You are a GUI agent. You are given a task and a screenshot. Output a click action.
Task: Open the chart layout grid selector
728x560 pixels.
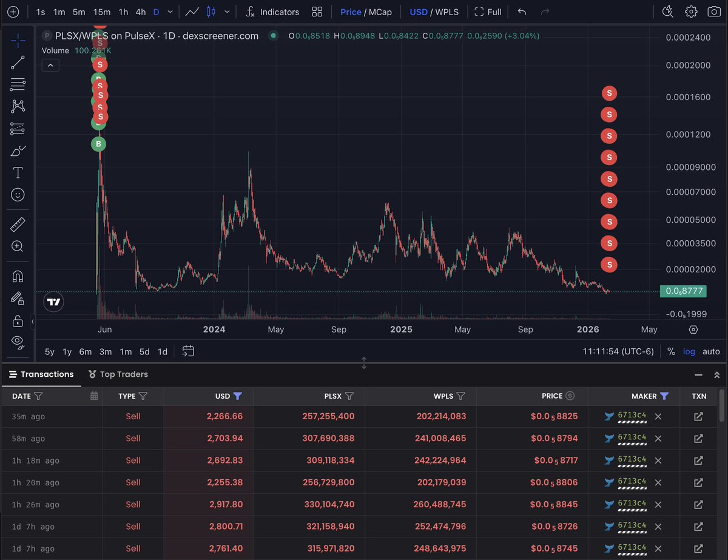[x=317, y=12]
